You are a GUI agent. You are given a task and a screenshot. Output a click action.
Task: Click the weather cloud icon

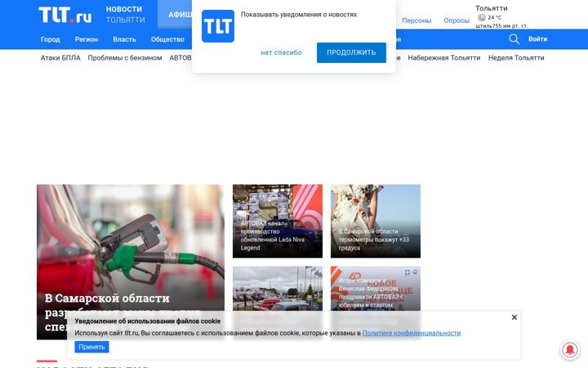pos(482,17)
